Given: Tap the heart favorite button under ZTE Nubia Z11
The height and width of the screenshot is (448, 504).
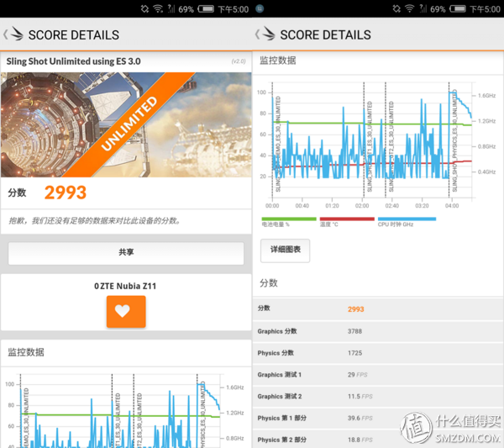Looking at the screenshot, I should pyautogui.click(x=126, y=312).
